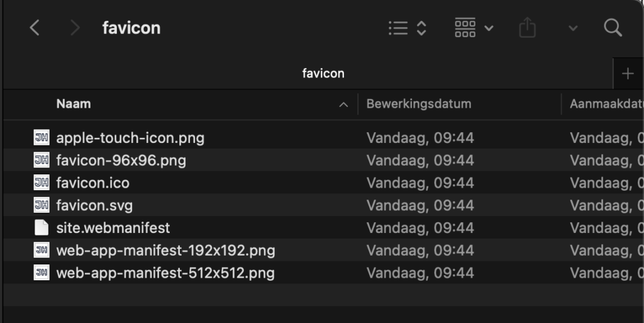The height and width of the screenshot is (323, 644).
Task: Select the favicon-96x96.png file
Action: (x=121, y=160)
